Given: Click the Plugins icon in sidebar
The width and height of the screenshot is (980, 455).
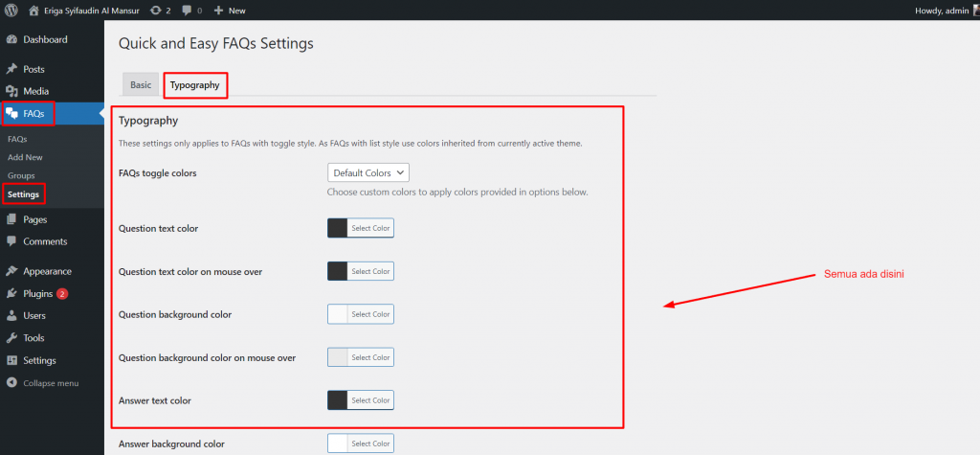Looking at the screenshot, I should tap(11, 294).
